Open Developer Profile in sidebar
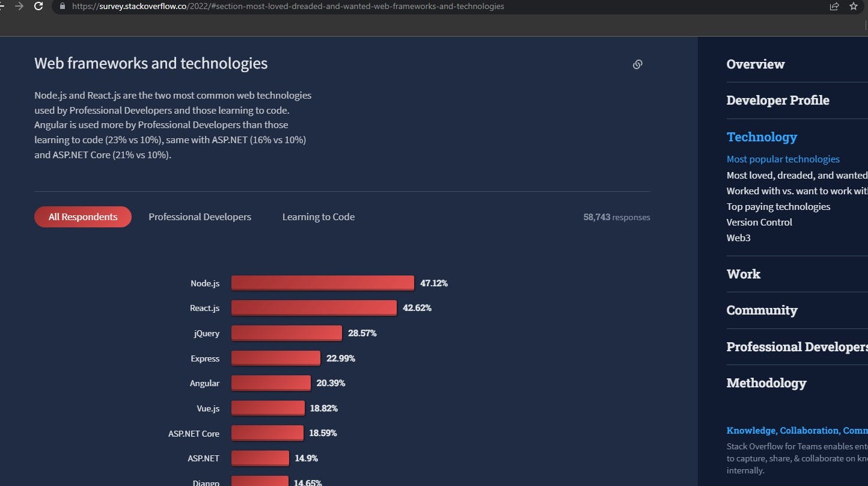This screenshot has height=486, width=868. coord(778,100)
